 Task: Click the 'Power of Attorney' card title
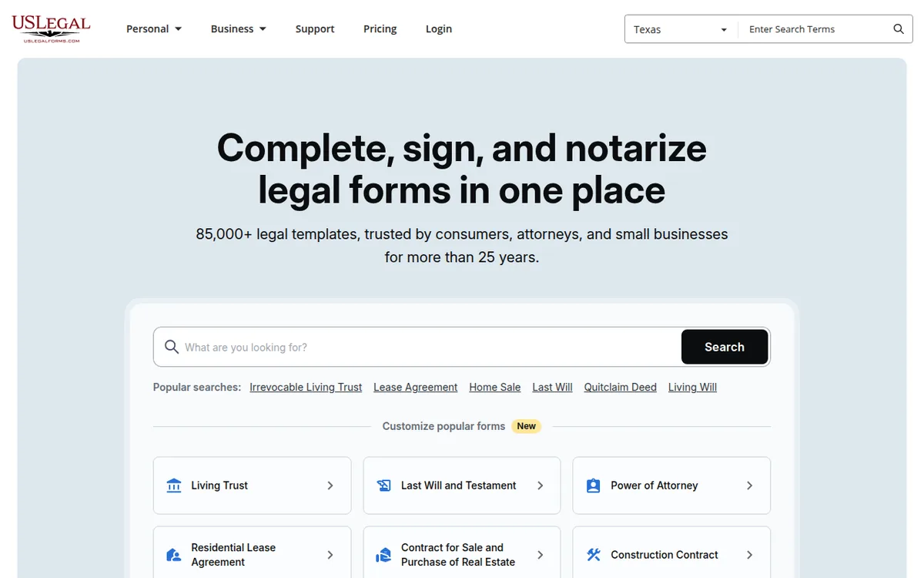654,486
